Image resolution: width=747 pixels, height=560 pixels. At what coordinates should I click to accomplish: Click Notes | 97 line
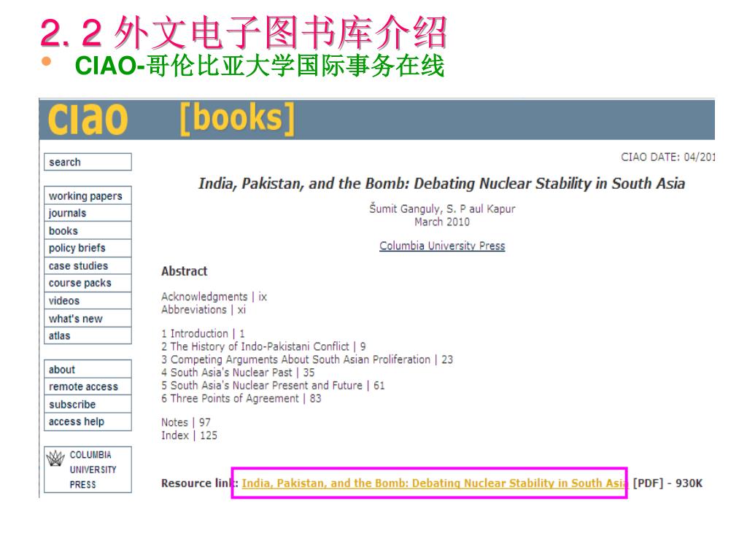click(x=186, y=422)
